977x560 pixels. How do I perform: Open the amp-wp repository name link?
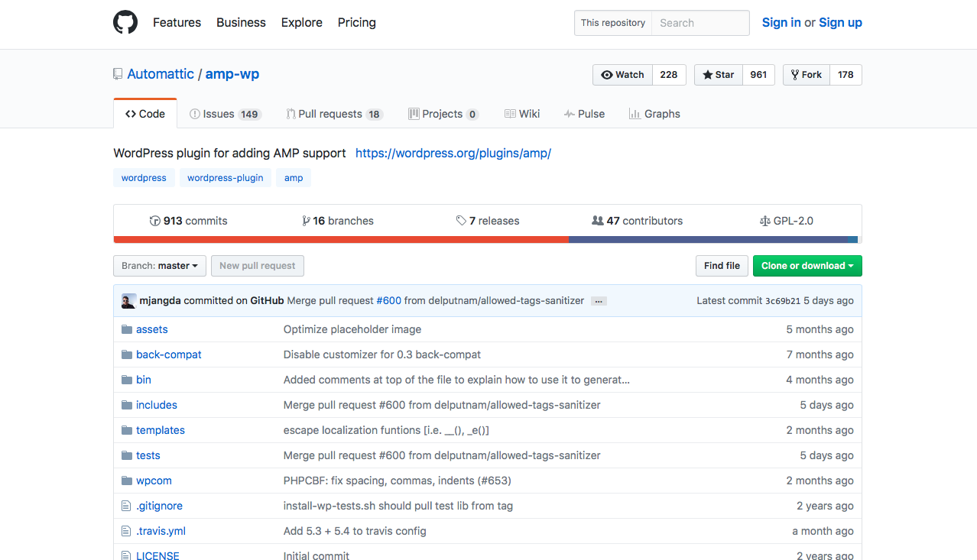232,74
